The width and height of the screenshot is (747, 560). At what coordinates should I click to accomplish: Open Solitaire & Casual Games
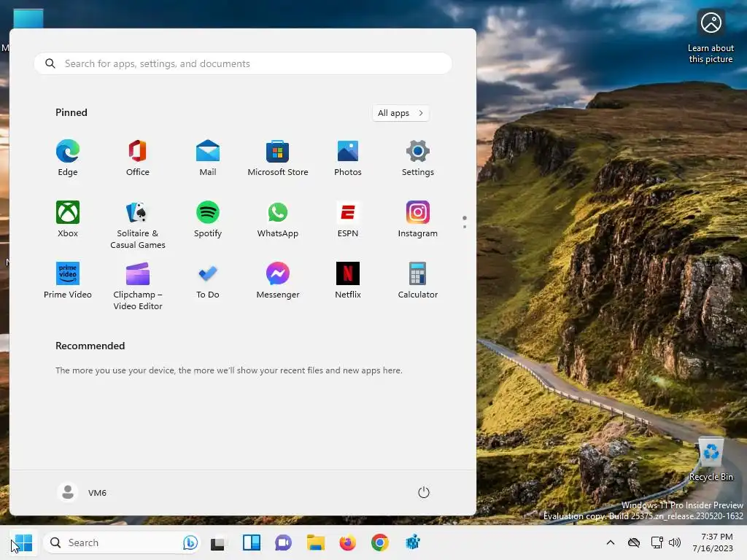click(138, 225)
